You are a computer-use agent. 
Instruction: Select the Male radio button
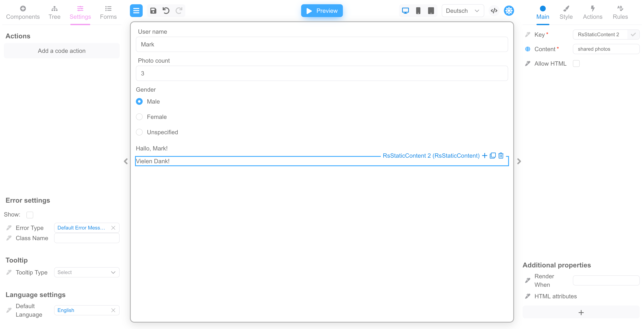(x=139, y=102)
